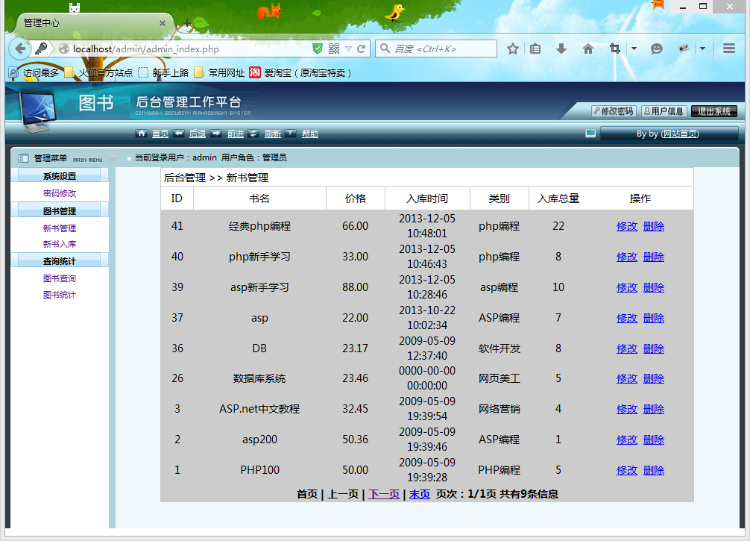Select the 管理中心 browser tab
The width and height of the screenshot is (750, 541).
[96, 22]
